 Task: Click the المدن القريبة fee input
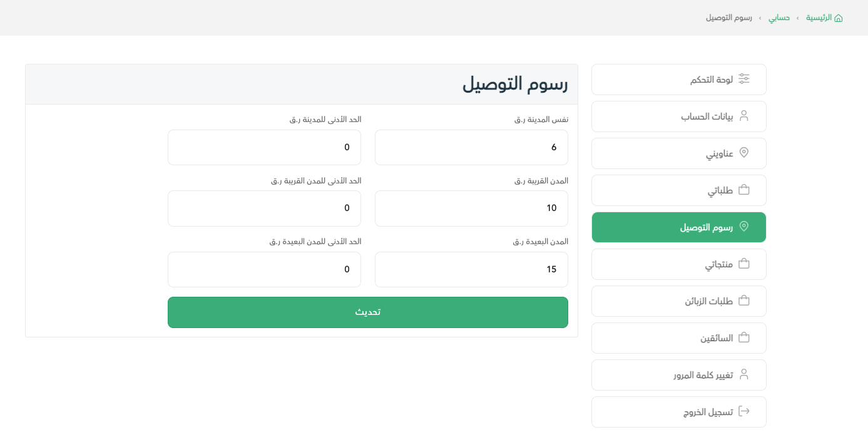click(471, 208)
